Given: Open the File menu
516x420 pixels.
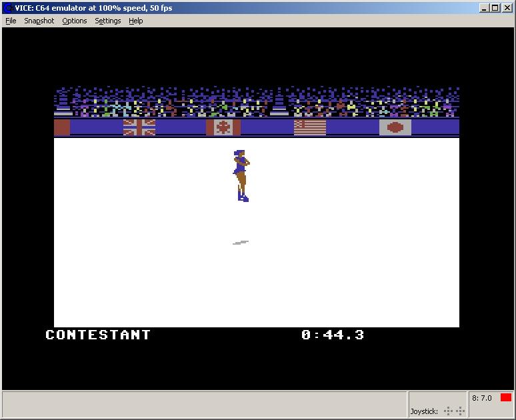Looking at the screenshot, I should click(x=11, y=21).
